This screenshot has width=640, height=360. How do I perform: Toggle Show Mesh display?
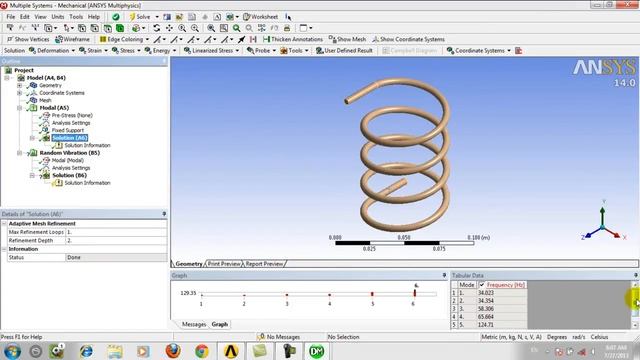(347, 39)
